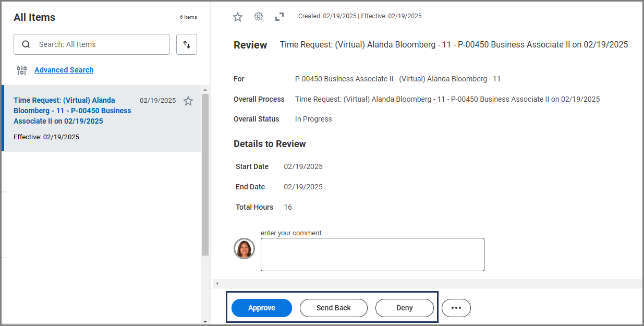Click the reviewer profile photo avatar
This screenshot has height=326, width=644.
pos(244,249)
